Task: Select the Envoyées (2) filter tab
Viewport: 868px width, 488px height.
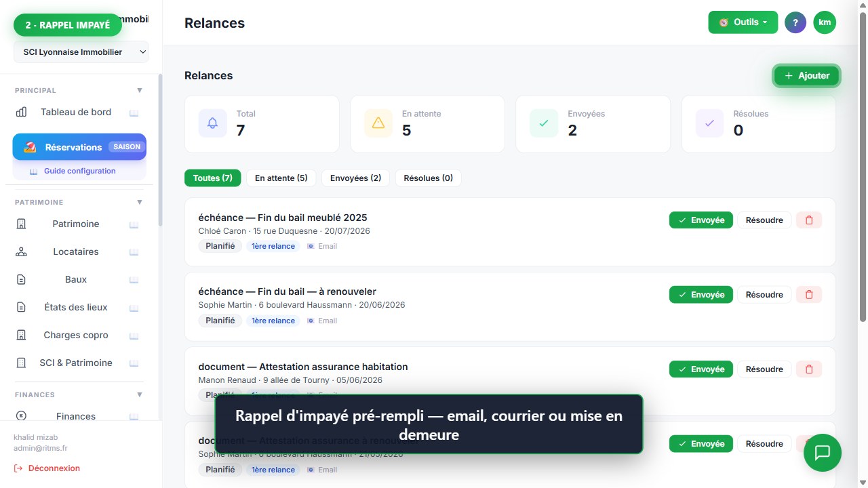Action: click(355, 178)
